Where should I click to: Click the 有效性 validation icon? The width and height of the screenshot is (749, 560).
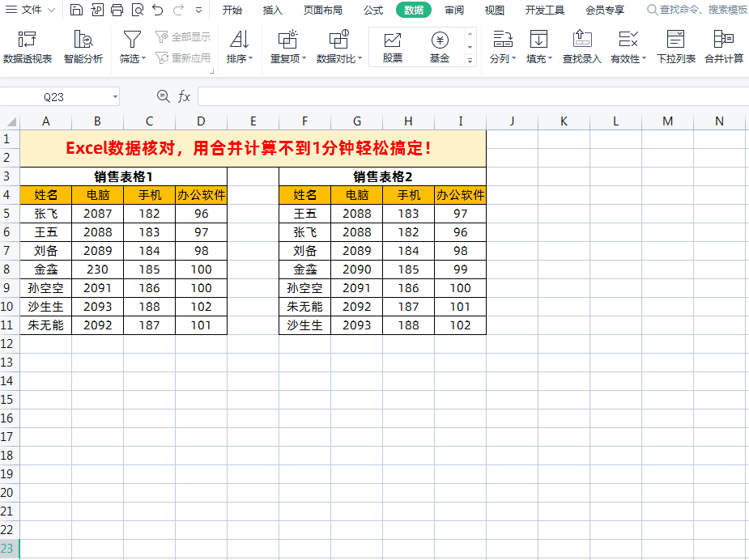(628, 40)
